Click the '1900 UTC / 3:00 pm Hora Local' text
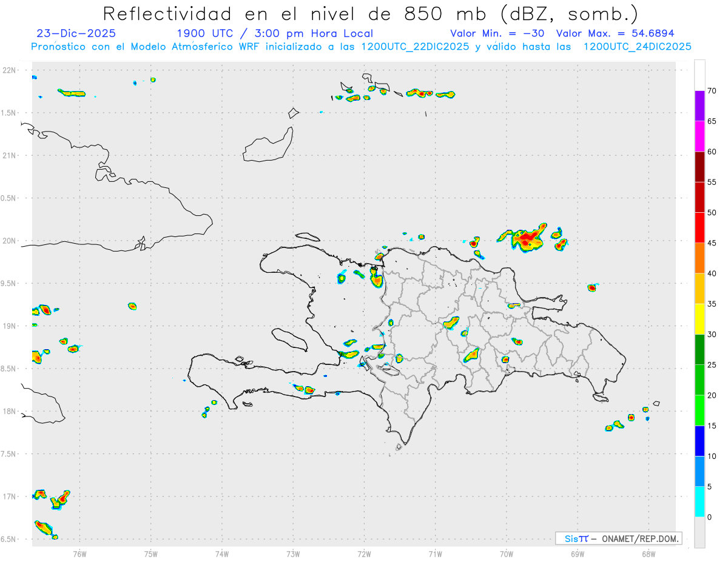728x562 pixels. click(x=275, y=33)
